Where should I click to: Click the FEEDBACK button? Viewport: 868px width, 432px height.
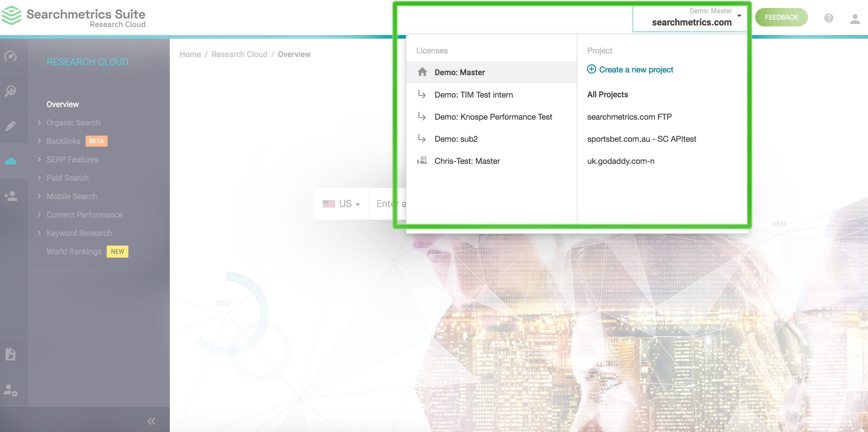click(x=781, y=17)
